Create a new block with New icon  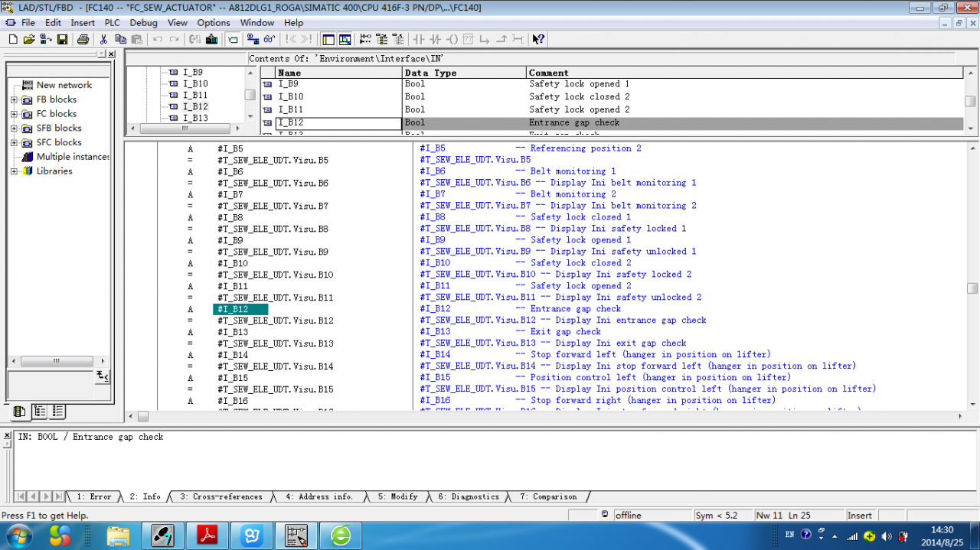coord(12,39)
